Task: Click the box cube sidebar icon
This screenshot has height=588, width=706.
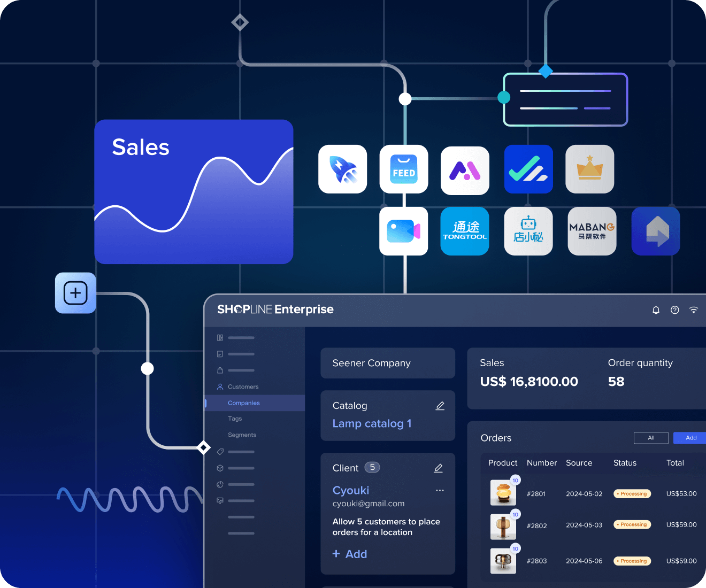Action: tap(220, 468)
